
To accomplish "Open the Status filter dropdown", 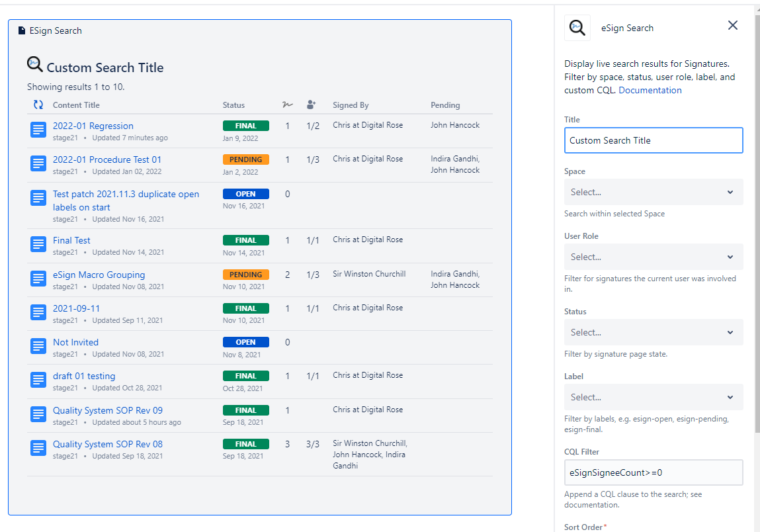I will (x=653, y=332).
